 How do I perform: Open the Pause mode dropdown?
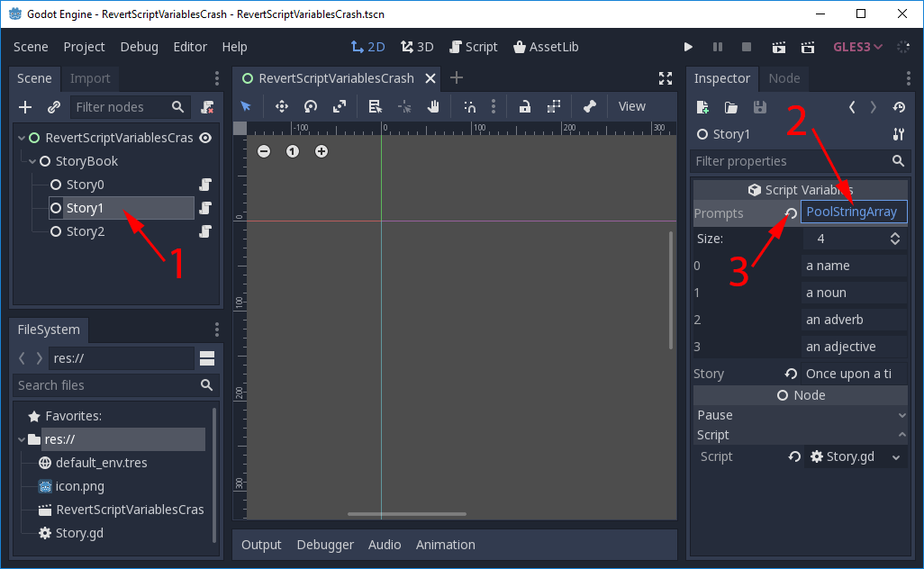(903, 415)
